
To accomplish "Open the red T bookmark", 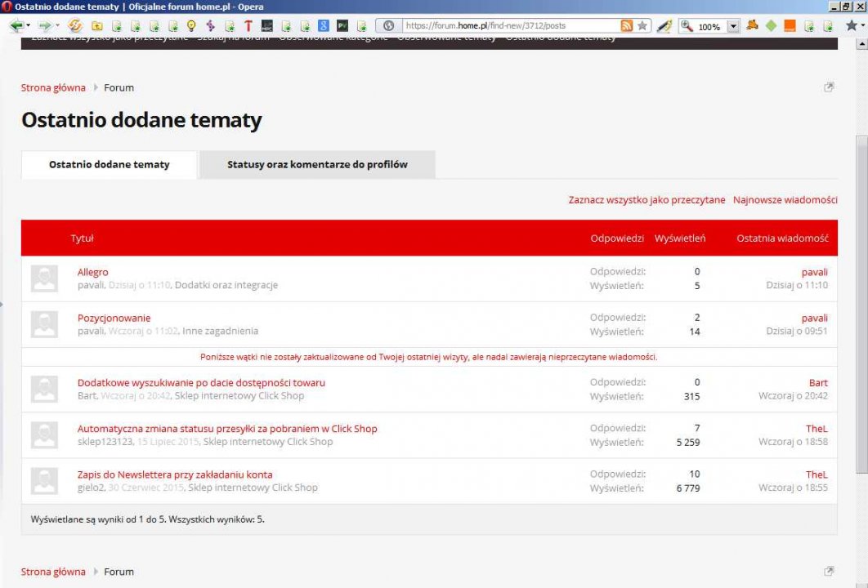I will 248,25.
